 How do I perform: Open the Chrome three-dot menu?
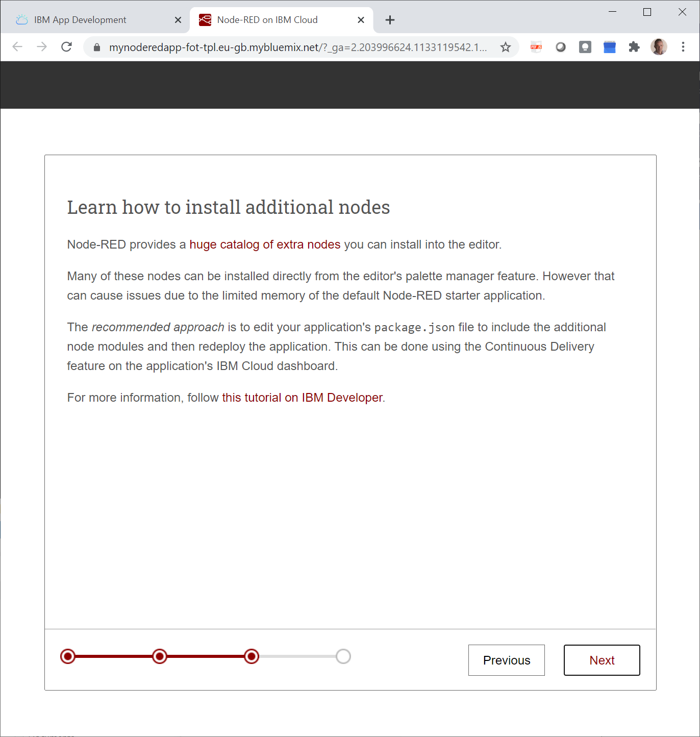[x=683, y=47]
